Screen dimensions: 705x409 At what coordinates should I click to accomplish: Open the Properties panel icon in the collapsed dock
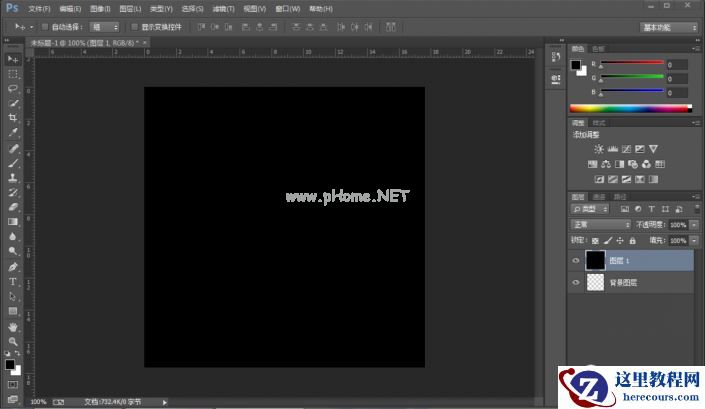556,79
